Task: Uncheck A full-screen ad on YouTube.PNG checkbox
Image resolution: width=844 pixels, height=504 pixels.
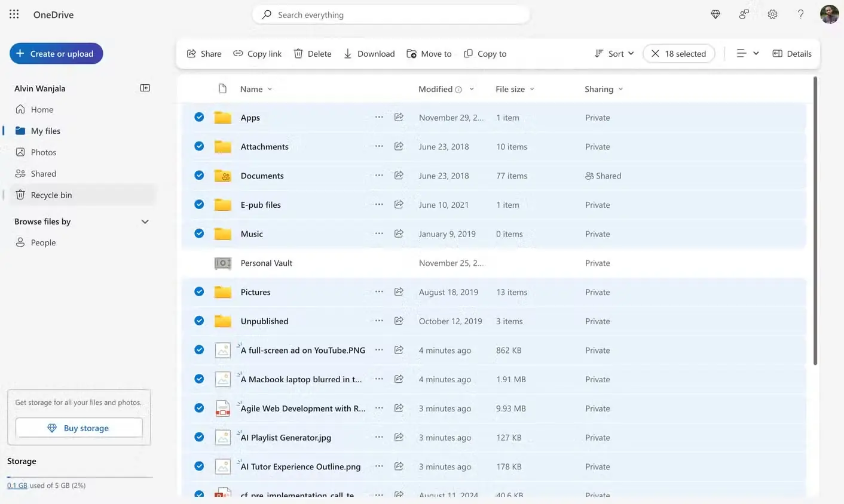Action: coord(199,350)
